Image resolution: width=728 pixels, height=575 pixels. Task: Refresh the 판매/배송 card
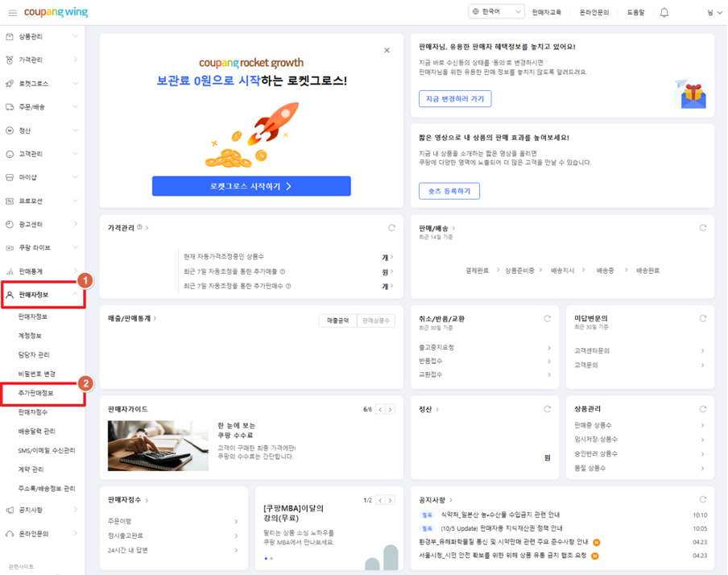(703, 228)
